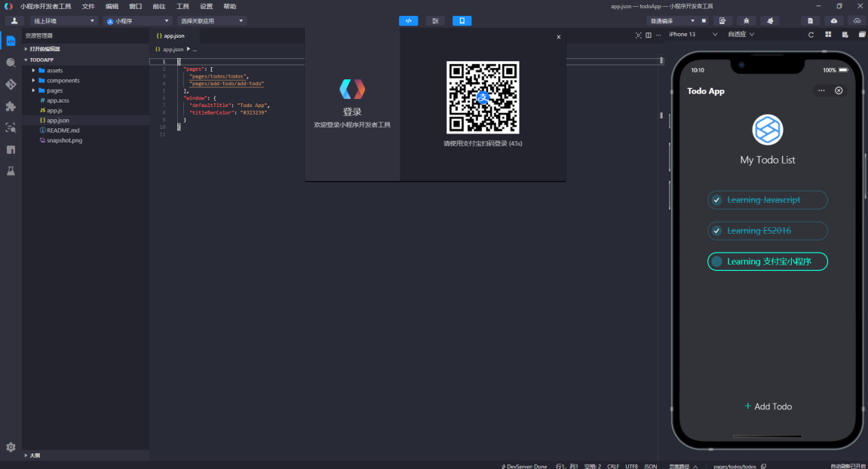This screenshot has width=868, height=469.
Task: Open the Extensions puzzle-piece icon
Action: (11, 106)
